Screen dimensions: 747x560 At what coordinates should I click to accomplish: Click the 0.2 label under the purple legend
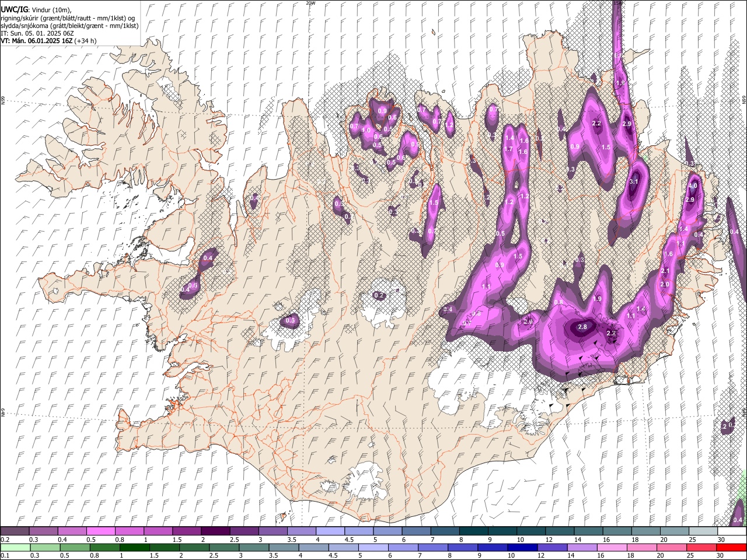(x=5, y=540)
